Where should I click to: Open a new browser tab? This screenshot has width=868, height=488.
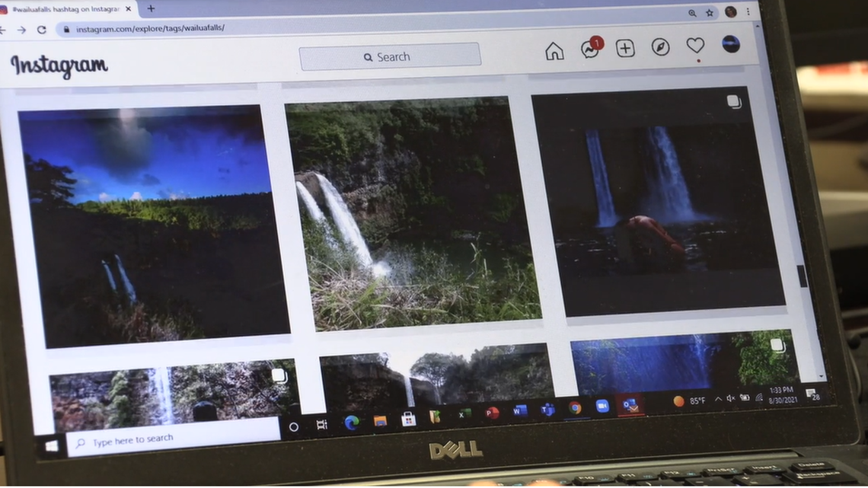150,10
